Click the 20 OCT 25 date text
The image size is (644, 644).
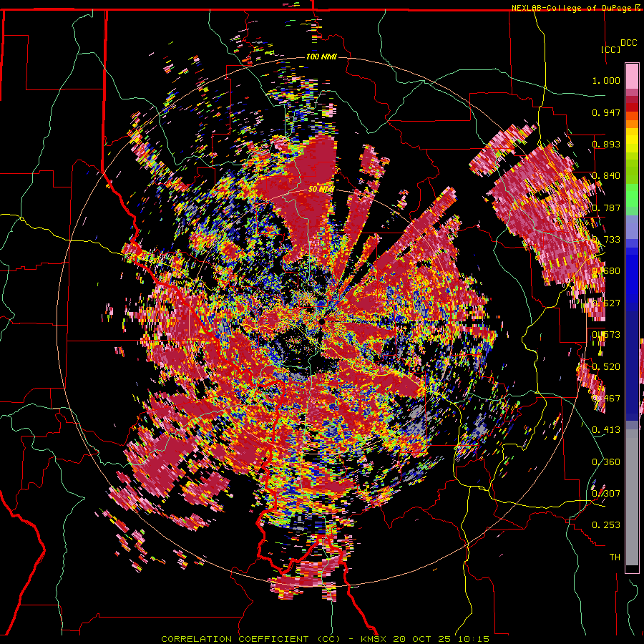tap(421, 639)
